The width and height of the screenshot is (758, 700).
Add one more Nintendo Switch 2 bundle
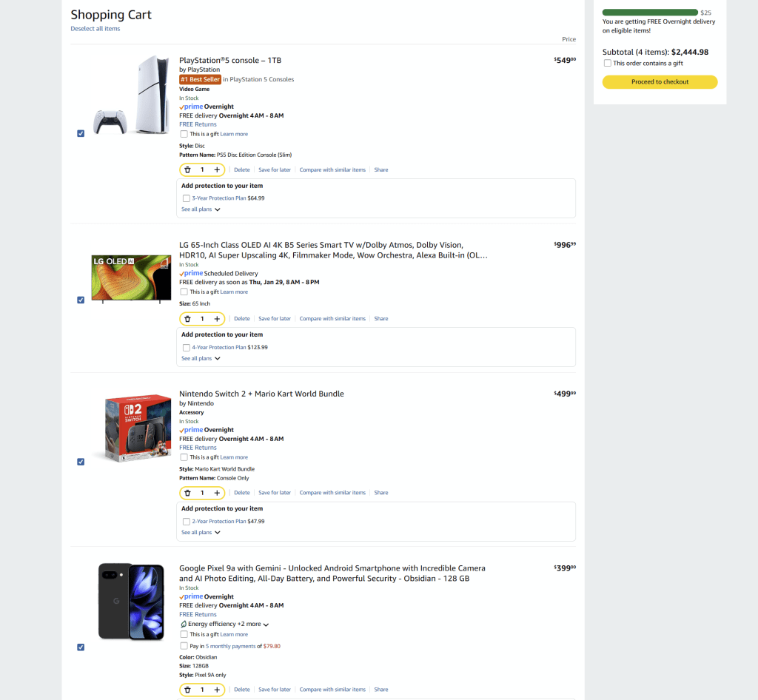point(217,493)
